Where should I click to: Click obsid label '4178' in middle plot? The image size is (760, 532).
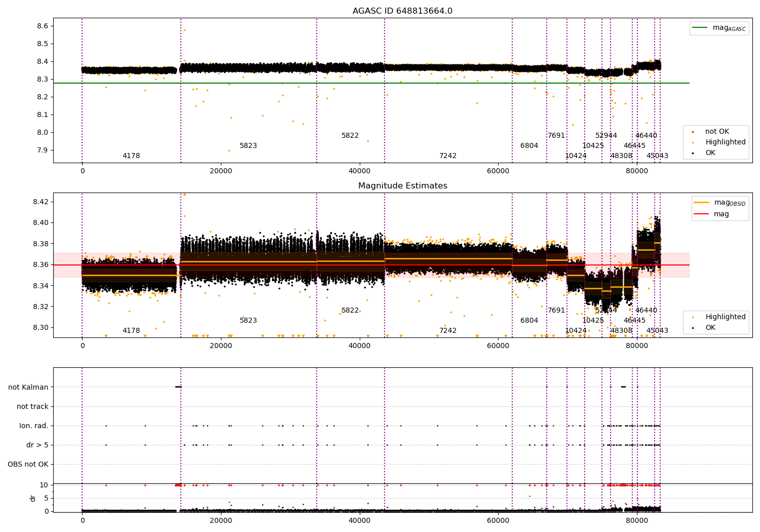(131, 331)
